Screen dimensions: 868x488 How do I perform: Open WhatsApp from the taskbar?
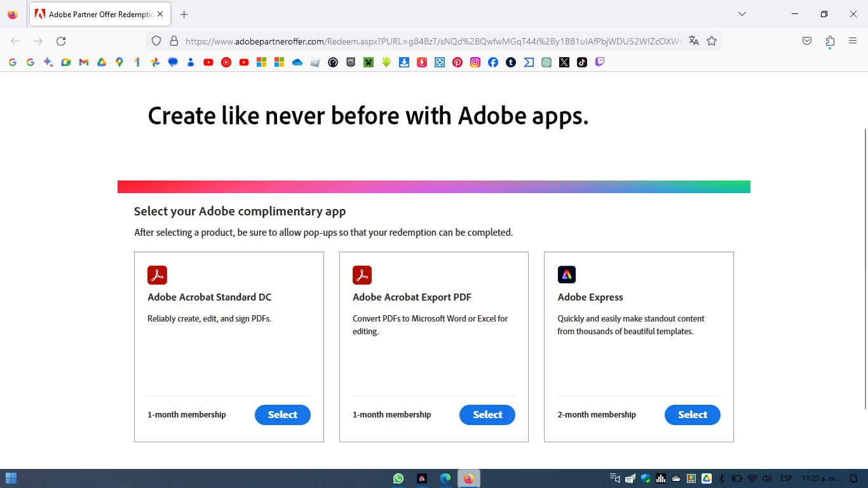[398, 478]
